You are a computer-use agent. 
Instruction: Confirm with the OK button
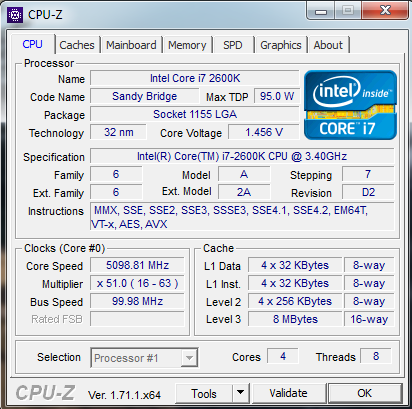pos(365,393)
